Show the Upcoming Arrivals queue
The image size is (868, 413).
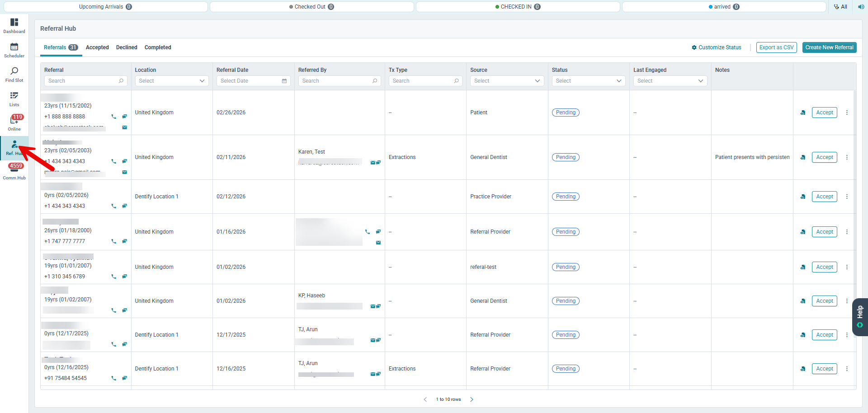pyautogui.click(x=106, y=7)
